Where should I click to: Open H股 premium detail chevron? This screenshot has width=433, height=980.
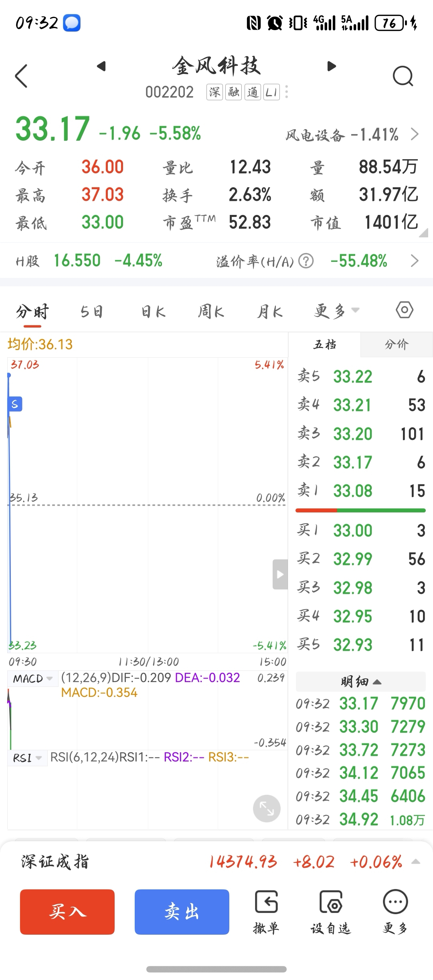click(415, 261)
